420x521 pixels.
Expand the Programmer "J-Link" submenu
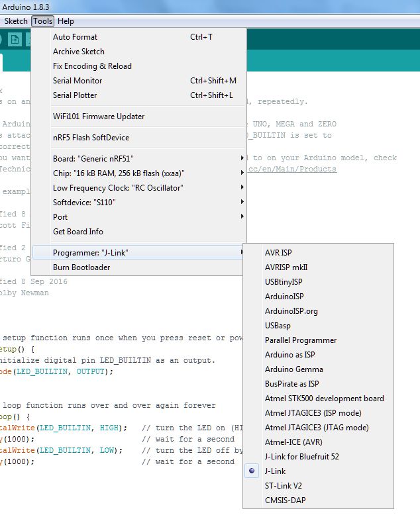(139, 253)
